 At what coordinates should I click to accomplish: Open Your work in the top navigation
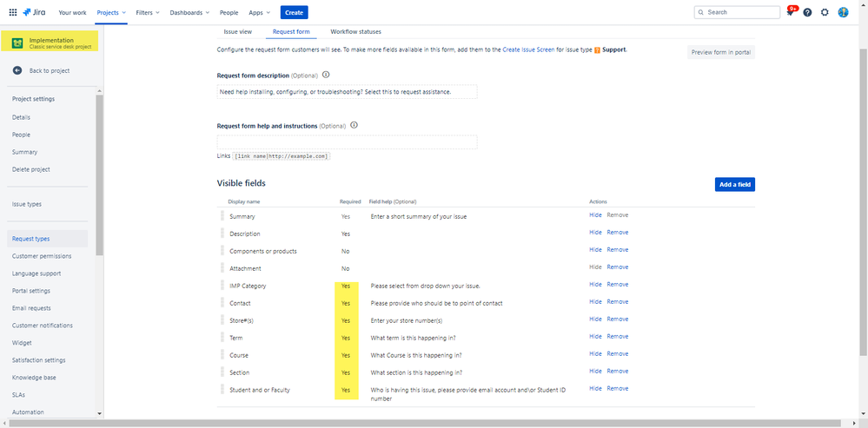pos(72,12)
